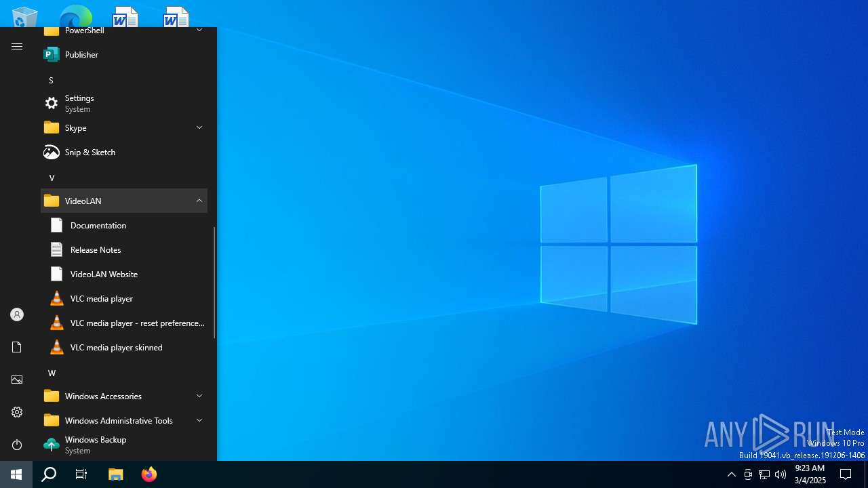The height and width of the screenshot is (488, 868).
Task: Open Pictures from Start sidebar
Action: pyautogui.click(x=17, y=380)
